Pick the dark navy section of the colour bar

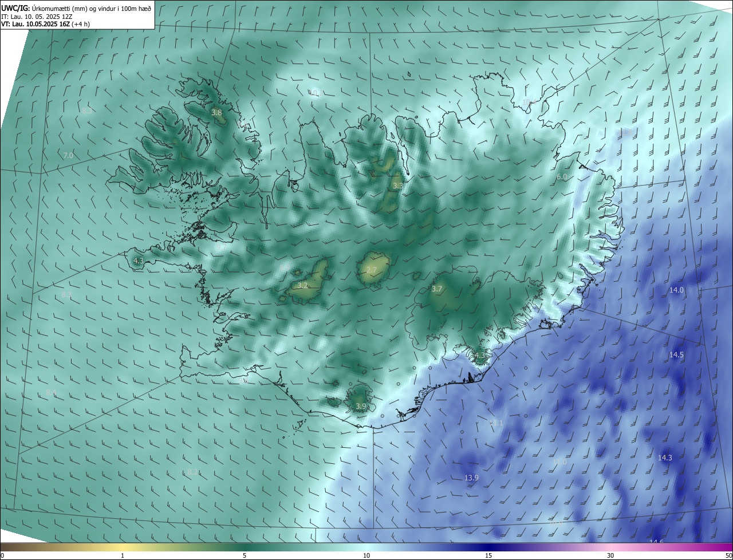click(x=488, y=547)
